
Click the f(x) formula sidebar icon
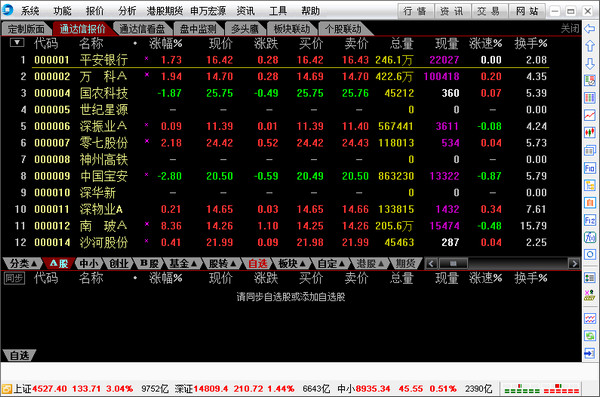pyautogui.click(x=590, y=237)
